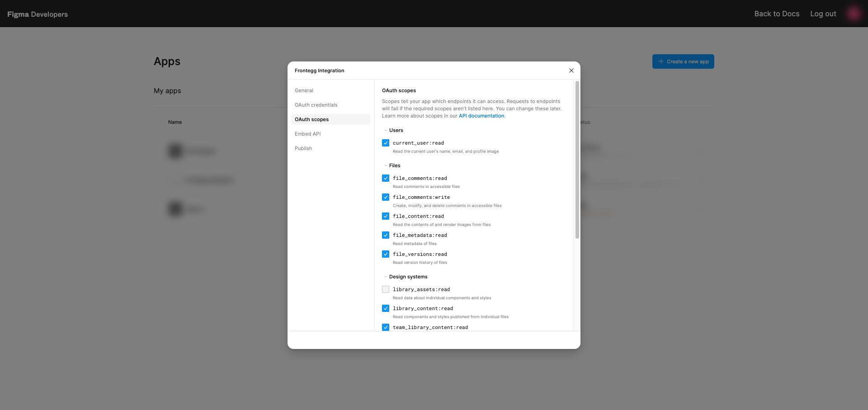Screen dimensions: 868x410
Task: Open the API documentation link
Action: tap(481, 116)
